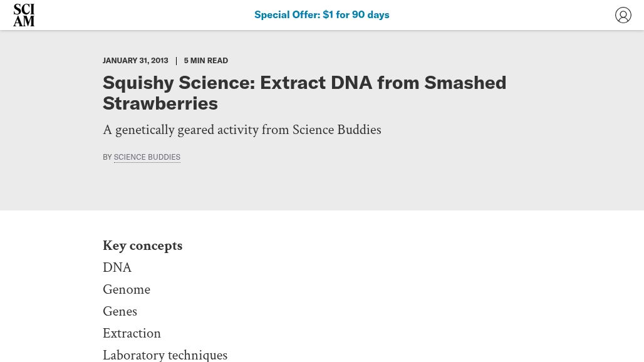644x362 pixels.
Task: Select the Extraction key concept term
Action: tap(132, 334)
